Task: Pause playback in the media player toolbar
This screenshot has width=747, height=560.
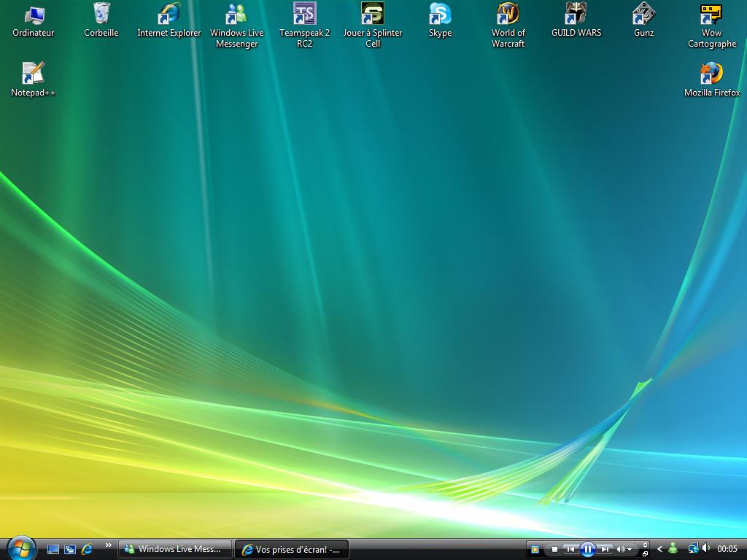Action: 588,550
